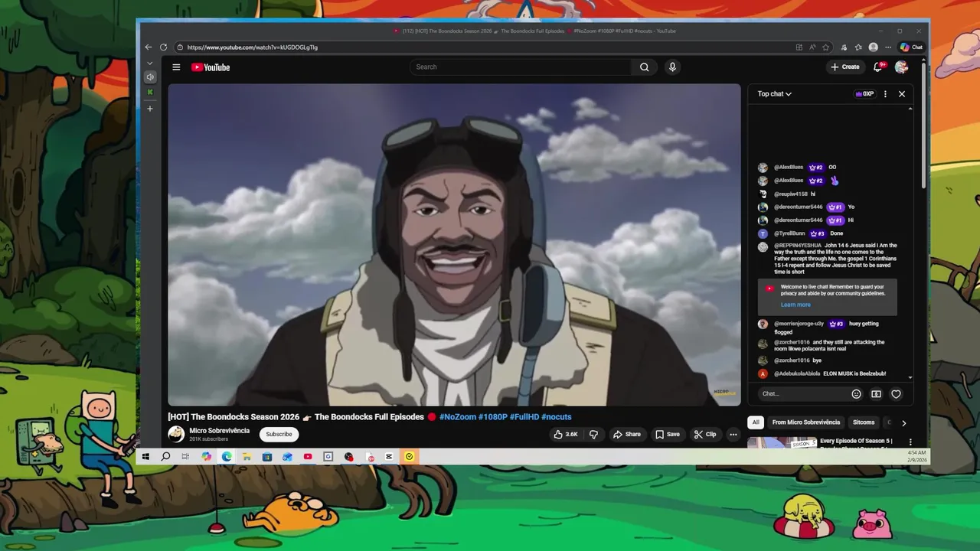Go back with browser back arrow
Screen dimensions: 980x551
(149, 47)
